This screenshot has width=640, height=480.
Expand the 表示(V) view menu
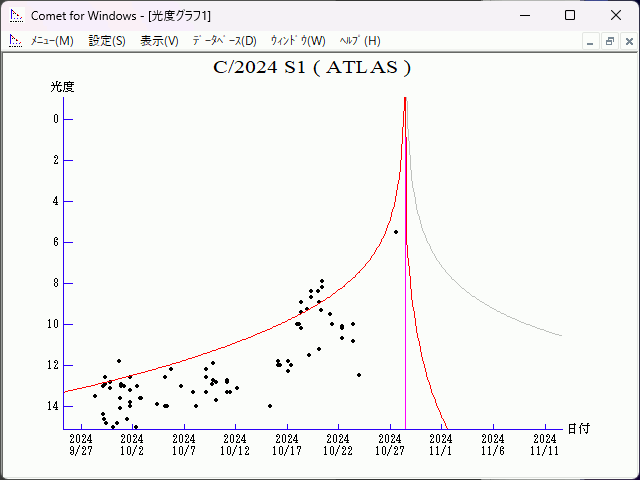[159, 41]
